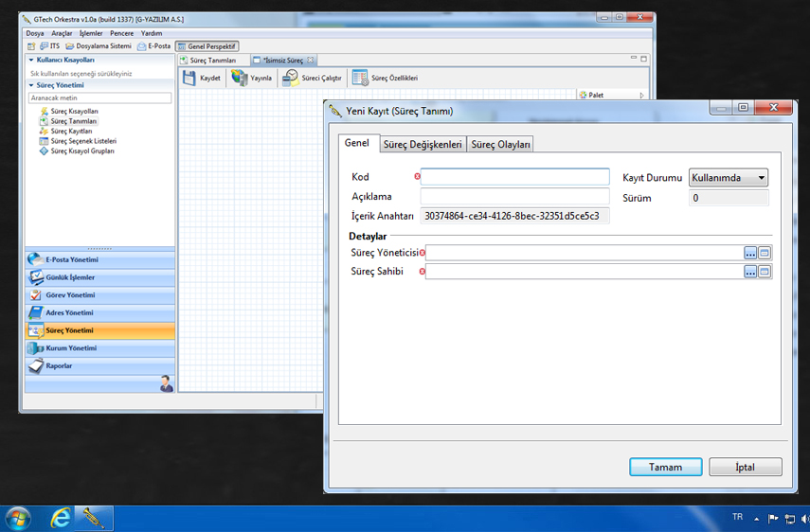Expand the Palet panel arrow
This screenshot has height=532, width=810.
pos(641,96)
